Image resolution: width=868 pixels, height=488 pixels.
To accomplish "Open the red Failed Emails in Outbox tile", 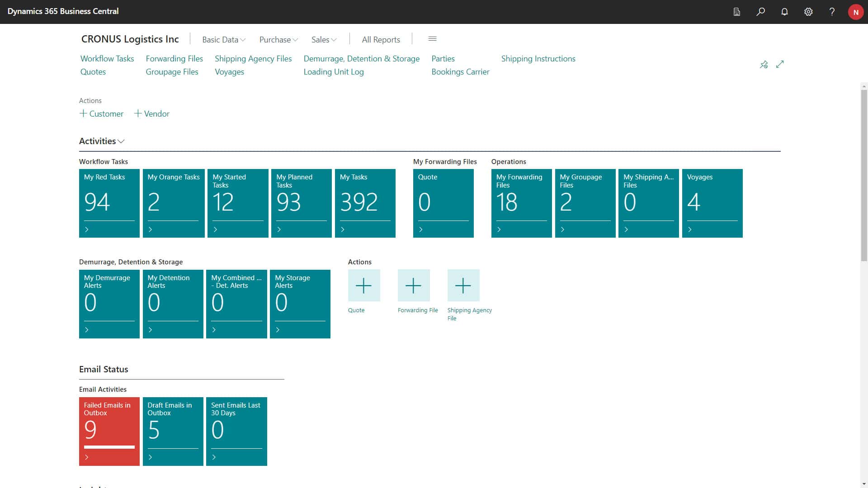I will point(109,431).
